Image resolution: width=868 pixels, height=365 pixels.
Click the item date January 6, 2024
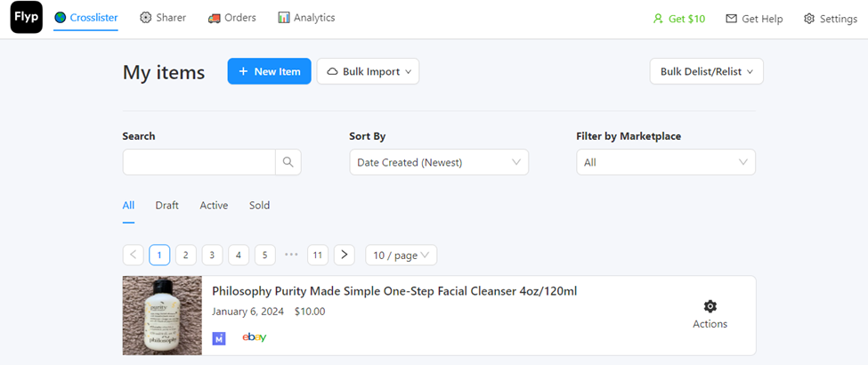pos(248,312)
